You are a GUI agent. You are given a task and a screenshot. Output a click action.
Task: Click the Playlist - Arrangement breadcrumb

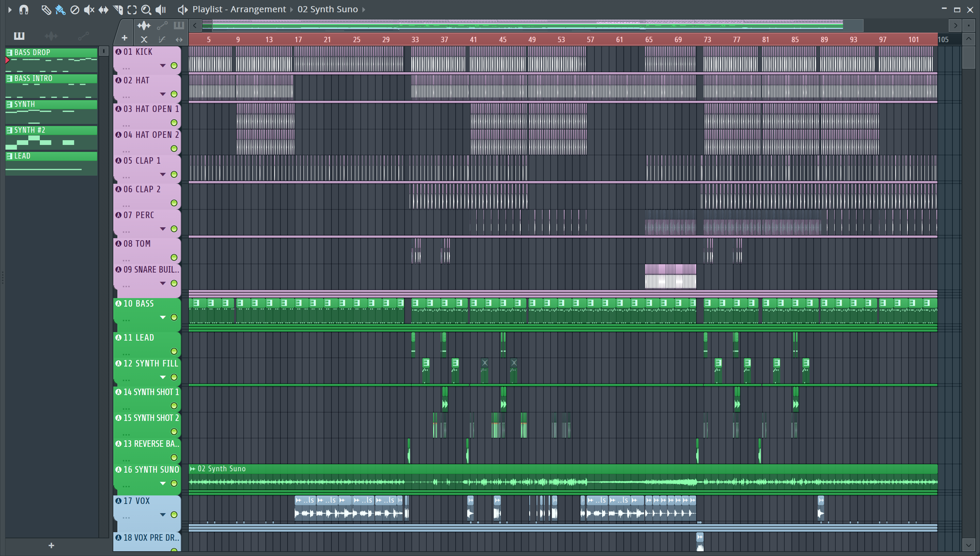(x=239, y=9)
